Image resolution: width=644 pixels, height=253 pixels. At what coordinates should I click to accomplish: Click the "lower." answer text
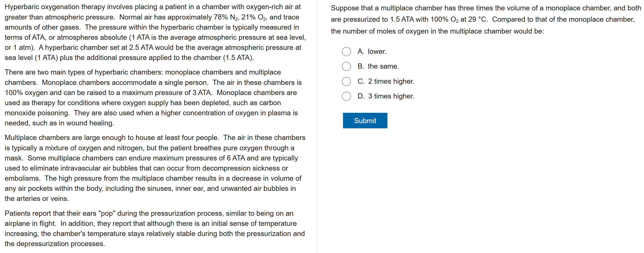377,52
